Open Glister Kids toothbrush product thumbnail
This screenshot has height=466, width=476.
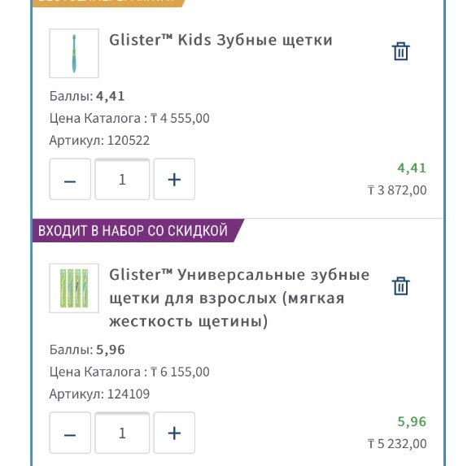point(74,54)
